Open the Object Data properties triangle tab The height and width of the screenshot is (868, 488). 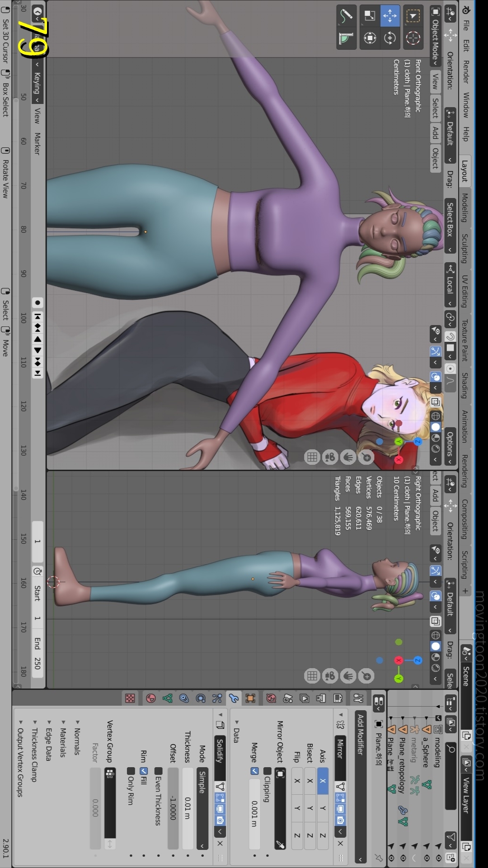coord(168,698)
